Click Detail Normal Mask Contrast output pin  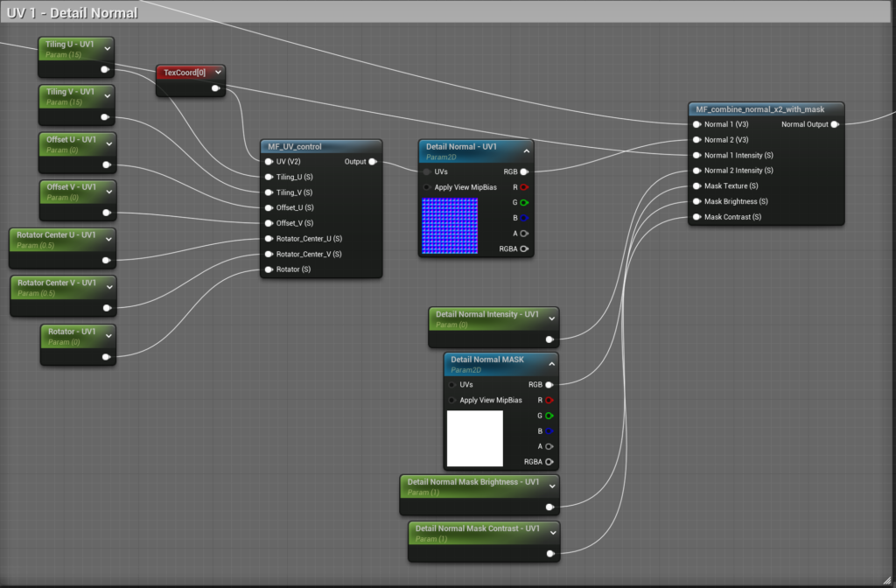point(550,554)
